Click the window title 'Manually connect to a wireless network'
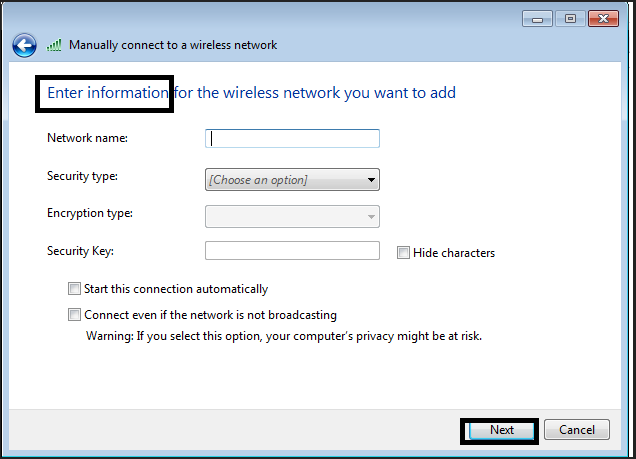The image size is (636, 459). click(x=173, y=45)
